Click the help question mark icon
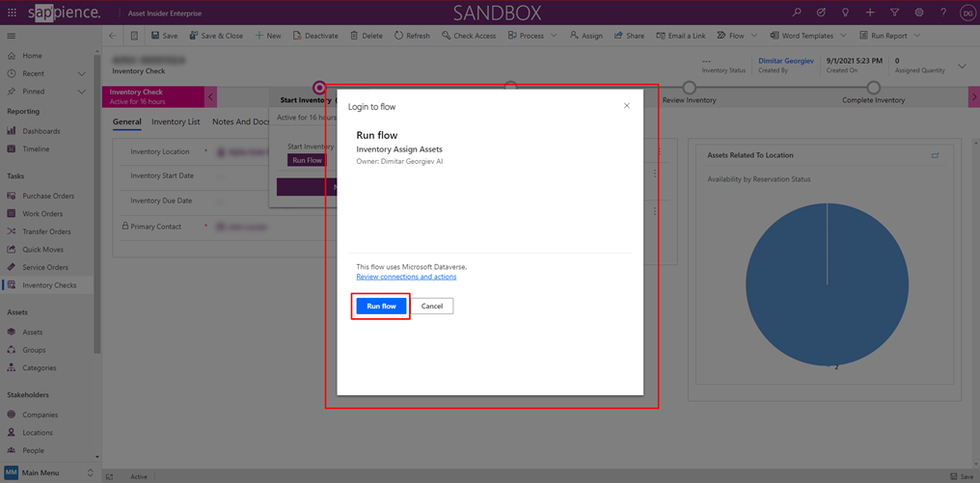The image size is (980, 483). click(943, 13)
